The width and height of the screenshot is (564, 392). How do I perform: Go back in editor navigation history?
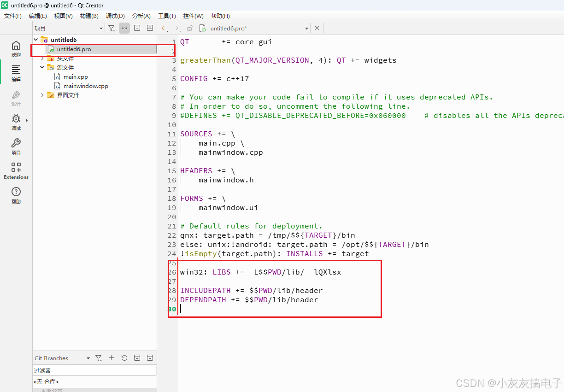(164, 28)
